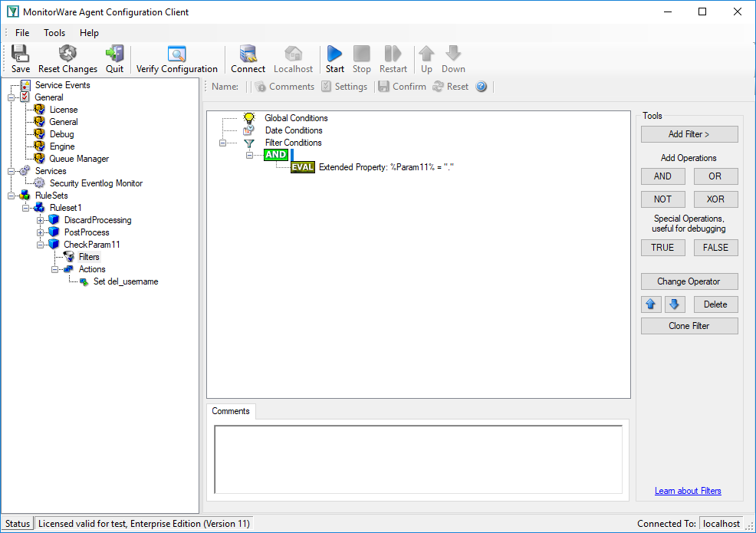
Task: Click Confirm in the name toolbar
Action: click(402, 87)
